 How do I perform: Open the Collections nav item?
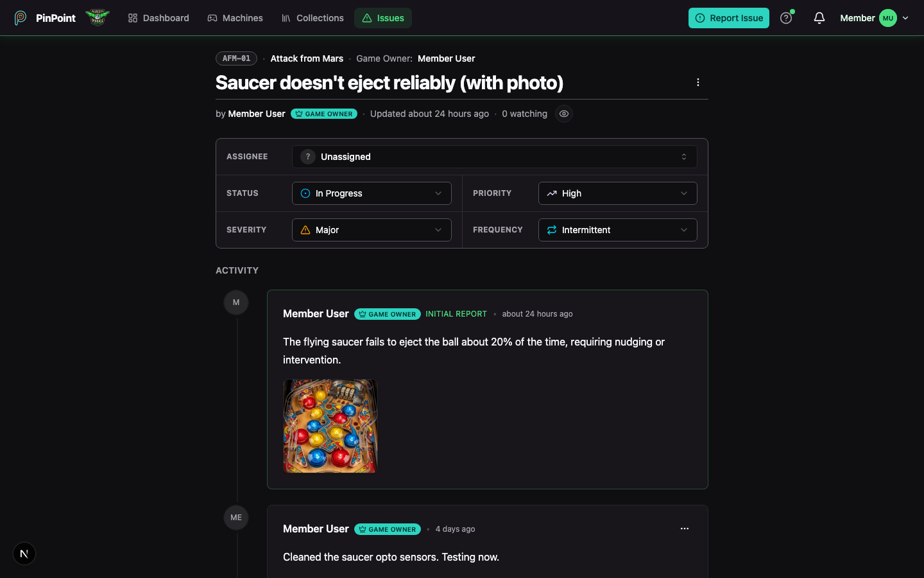click(x=312, y=18)
